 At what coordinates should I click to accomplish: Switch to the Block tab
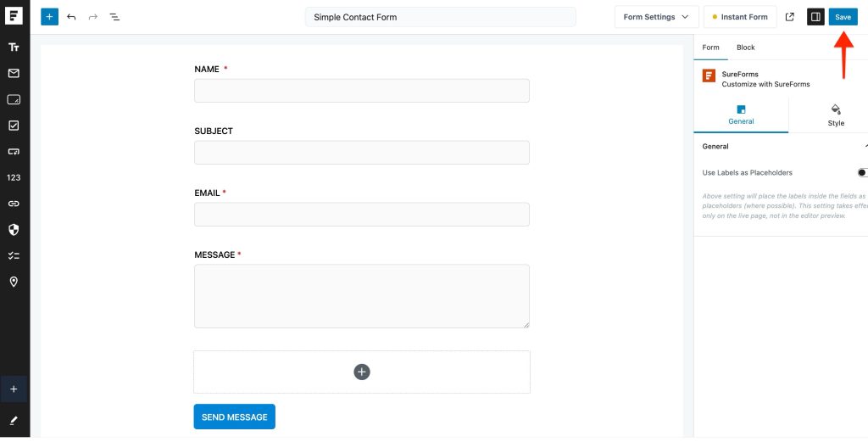click(745, 48)
